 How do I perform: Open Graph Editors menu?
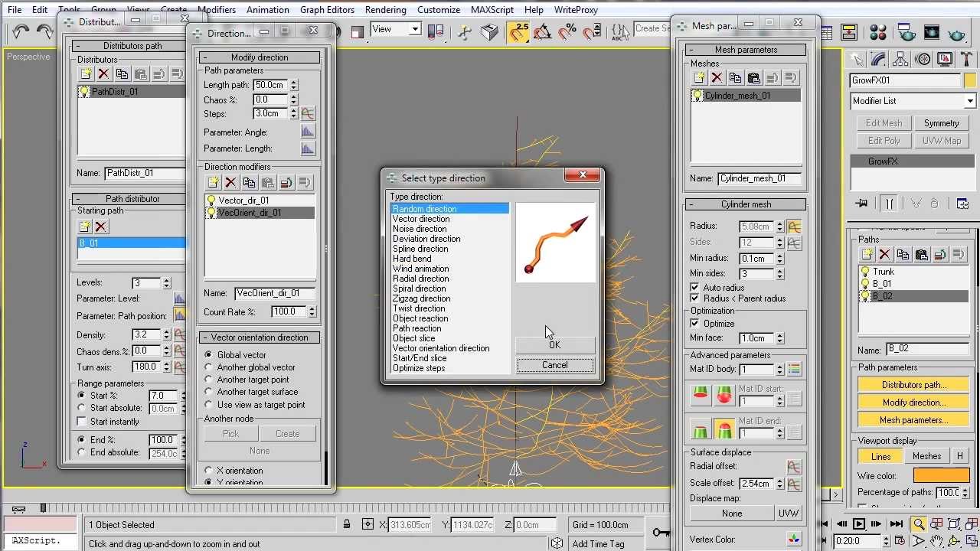(x=328, y=10)
